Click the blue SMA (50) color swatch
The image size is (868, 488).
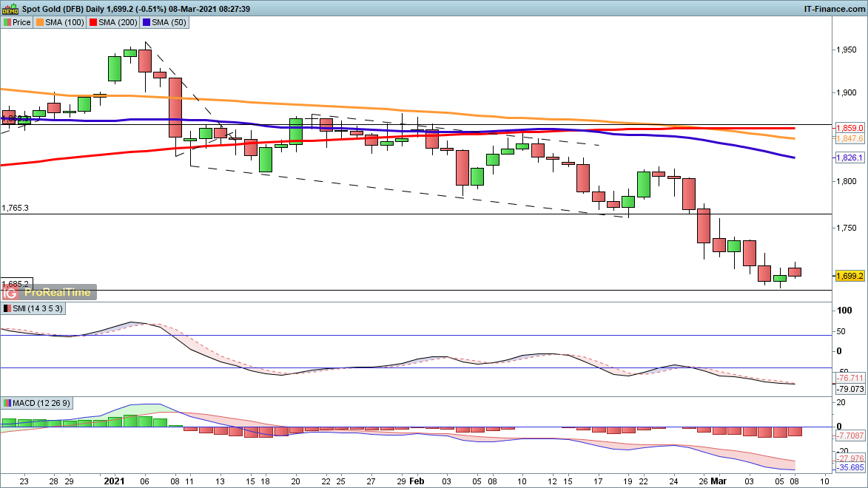[148, 22]
